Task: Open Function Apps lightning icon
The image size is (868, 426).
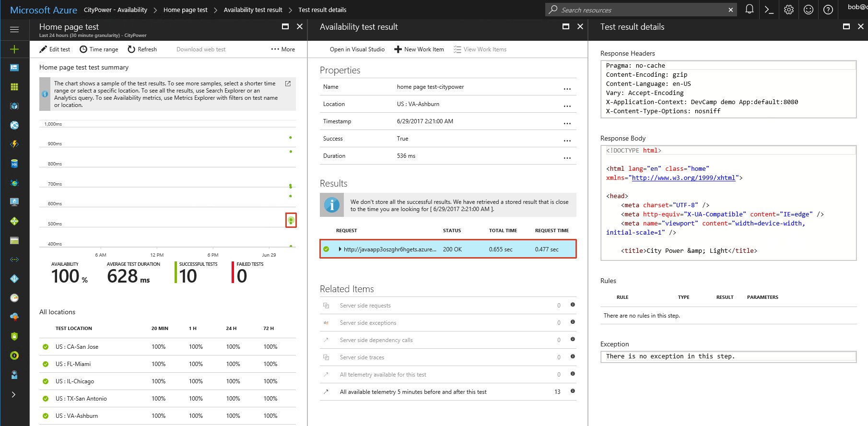Action: click(14, 144)
